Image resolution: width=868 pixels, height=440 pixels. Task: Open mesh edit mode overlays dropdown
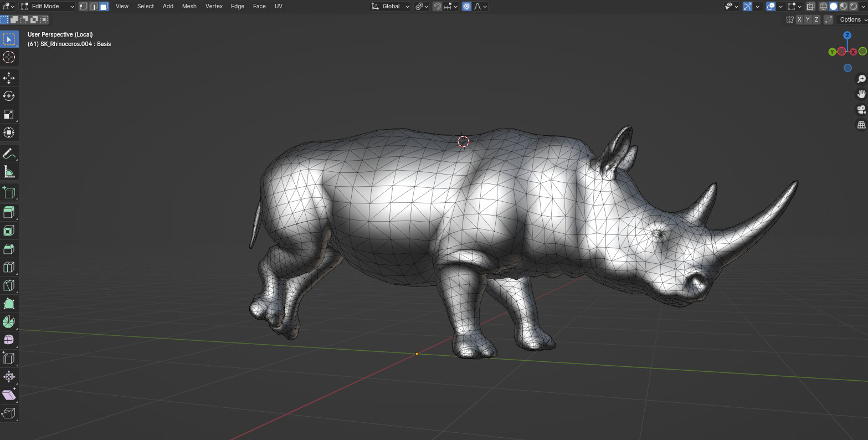pyautogui.click(x=795, y=6)
